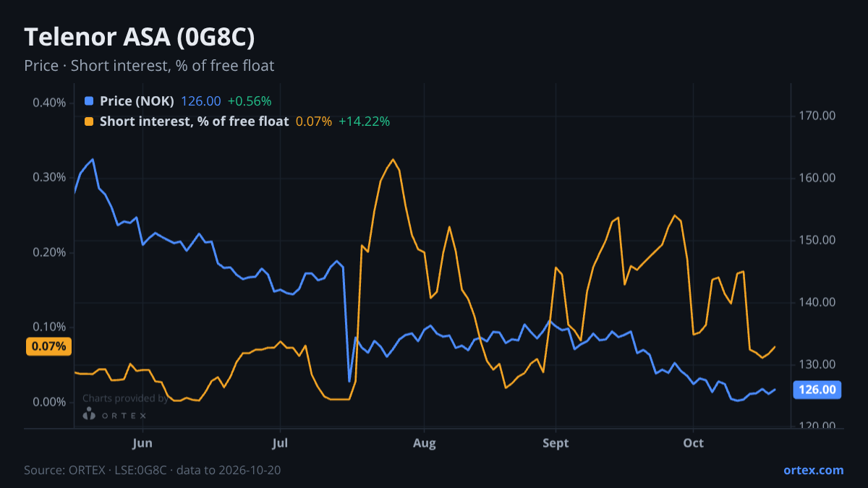Viewport: 868px width, 488px height.
Task: Click the Aug x-axis label
Action: click(x=425, y=442)
